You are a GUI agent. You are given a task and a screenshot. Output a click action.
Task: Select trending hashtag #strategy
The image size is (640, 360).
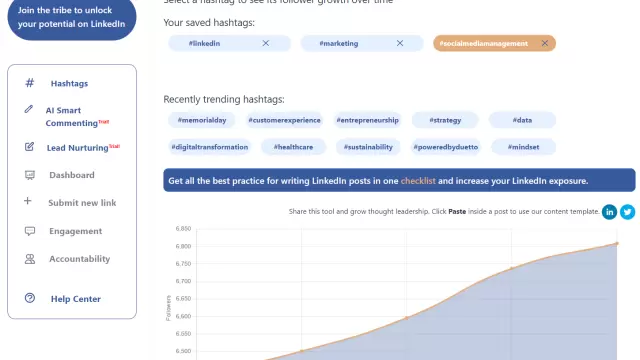tap(445, 120)
